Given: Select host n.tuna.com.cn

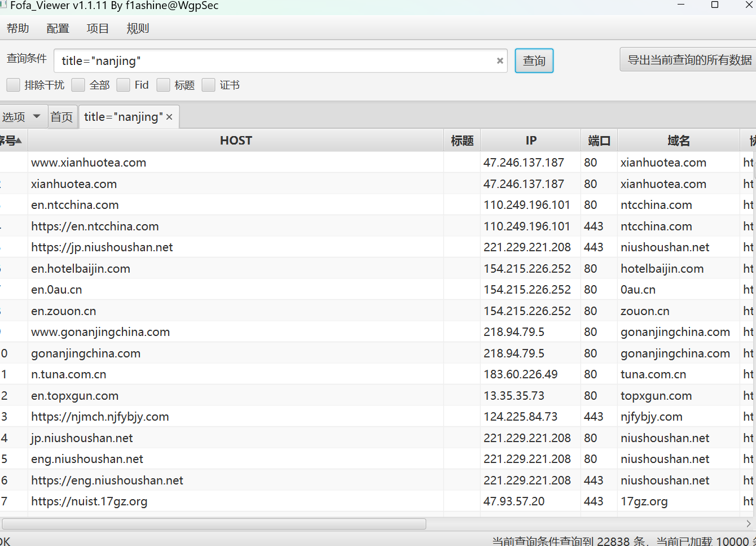Looking at the screenshot, I should pyautogui.click(x=69, y=374).
